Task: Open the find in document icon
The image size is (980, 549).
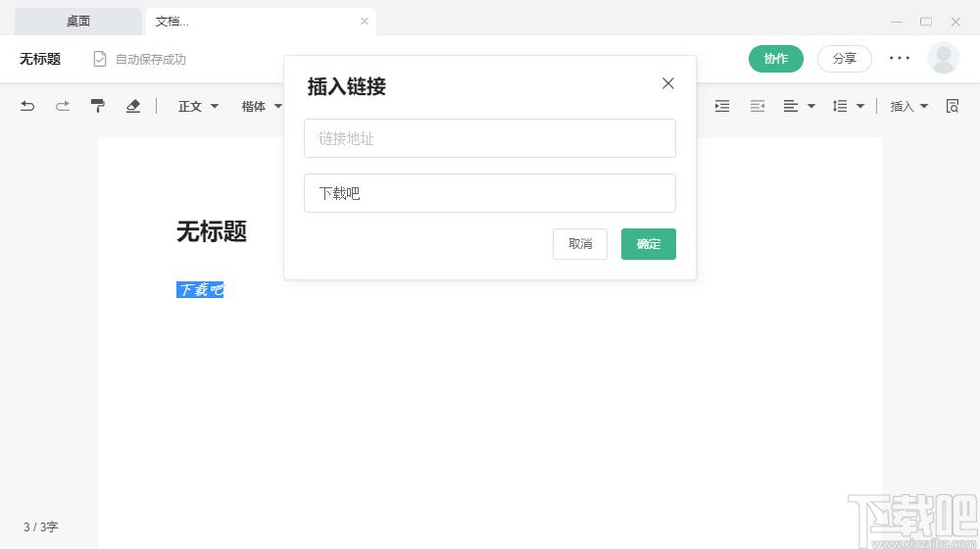Action: tap(952, 106)
